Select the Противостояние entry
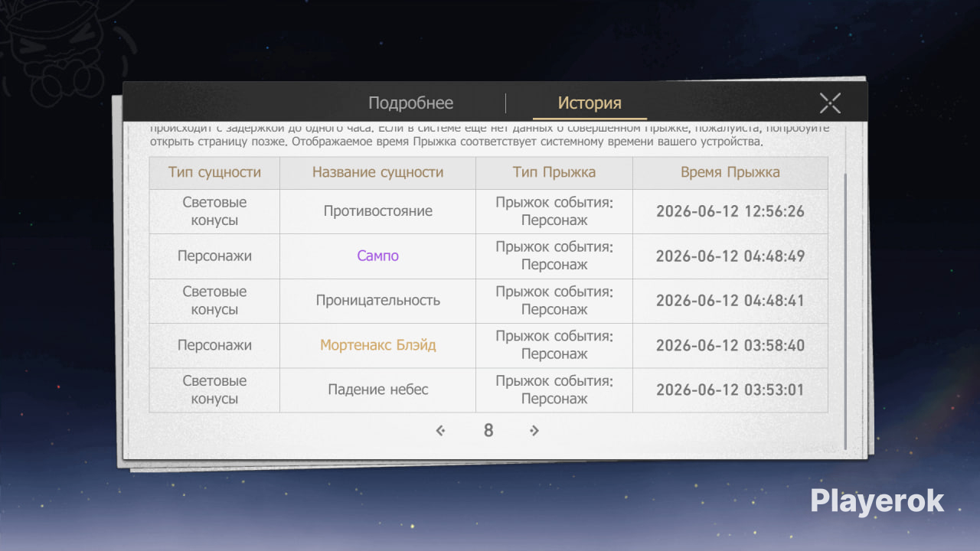This screenshot has height=551, width=980. pyautogui.click(x=377, y=211)
